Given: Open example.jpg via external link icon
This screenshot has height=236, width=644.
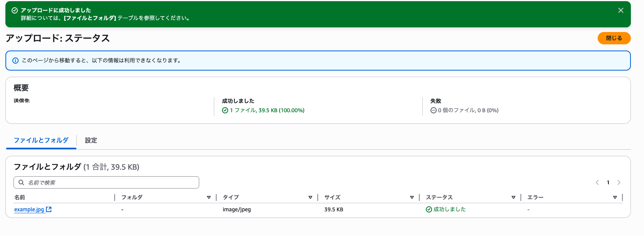Looking at the screenshot, I should pyautogui.click(x=49, y=209).
